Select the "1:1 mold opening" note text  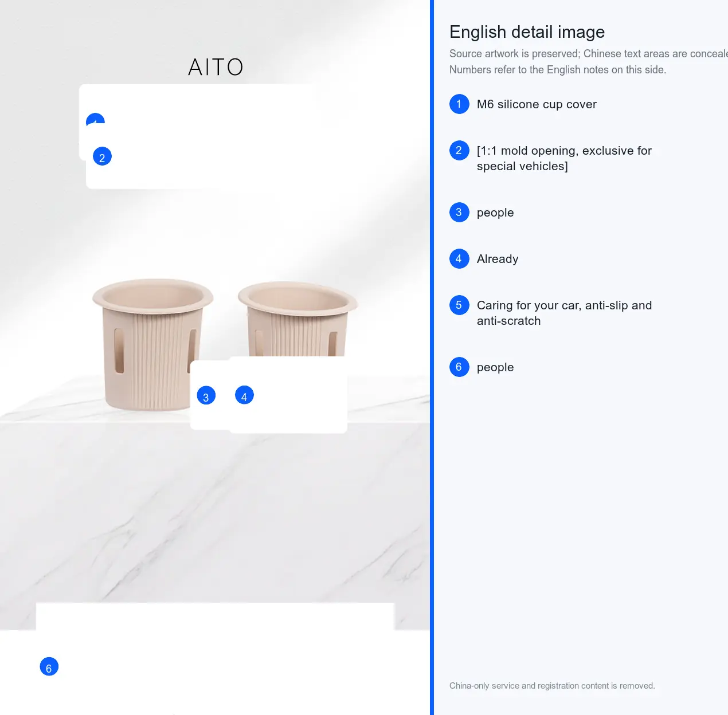pos(564,158)
